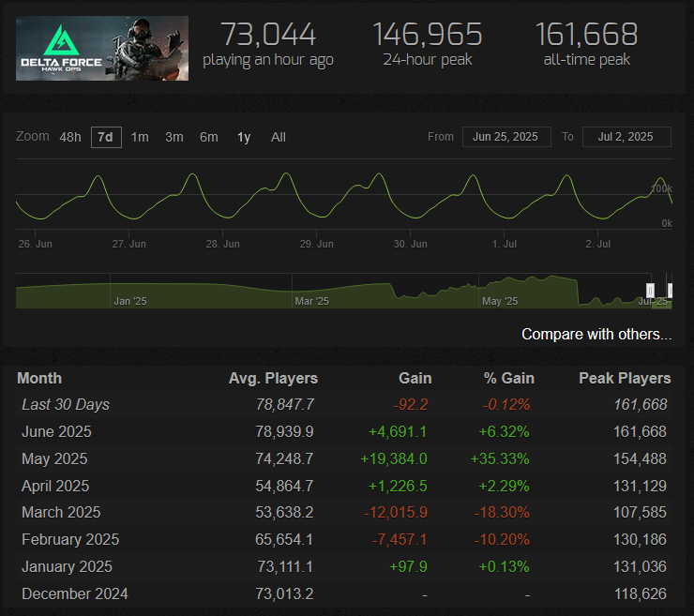694x616 pixels.
Task: Select the March 2025 row label
Action: pos(61,513)
